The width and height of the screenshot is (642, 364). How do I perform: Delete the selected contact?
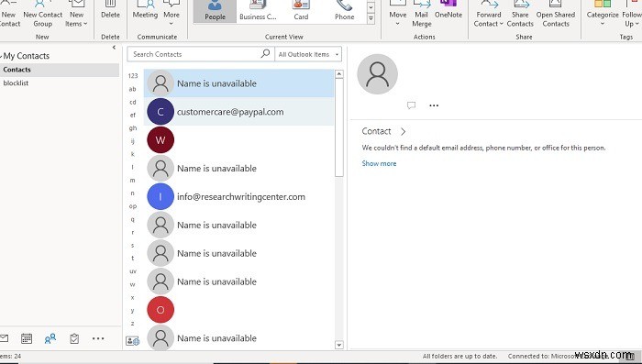(x=110, y=11)
